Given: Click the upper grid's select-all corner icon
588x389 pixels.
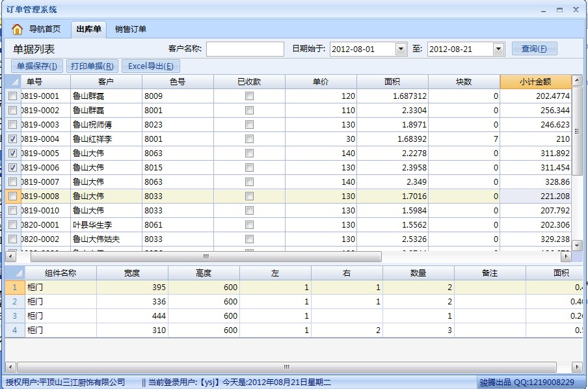Looking at the screenshot, I should click(12, 82).
